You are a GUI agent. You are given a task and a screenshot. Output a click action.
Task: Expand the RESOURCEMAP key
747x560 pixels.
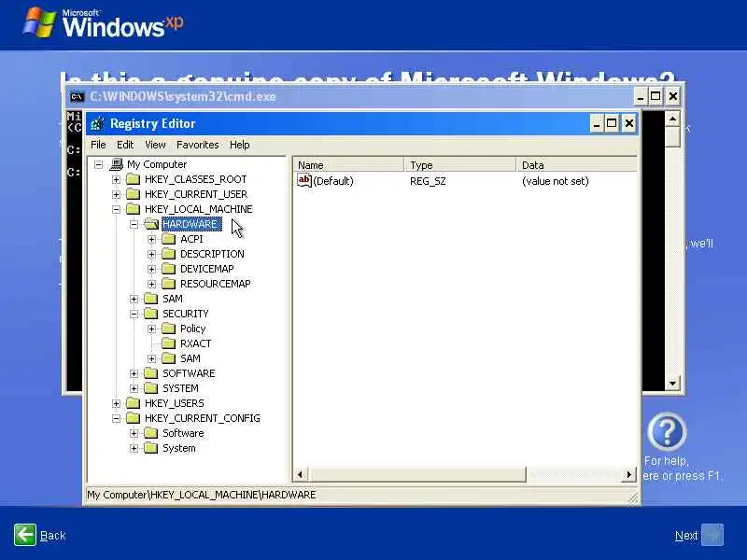click(151, 285)
